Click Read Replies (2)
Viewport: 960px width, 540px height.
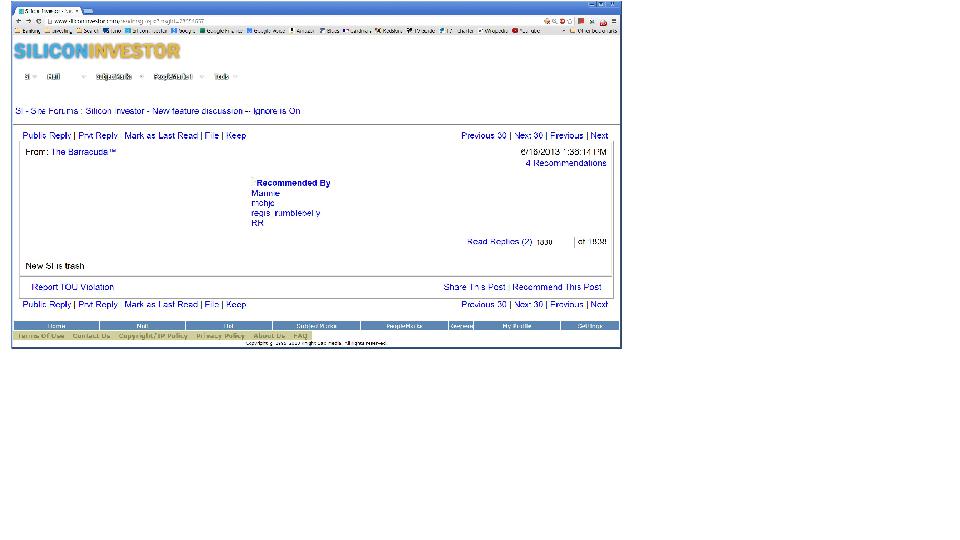click(500, 242)
